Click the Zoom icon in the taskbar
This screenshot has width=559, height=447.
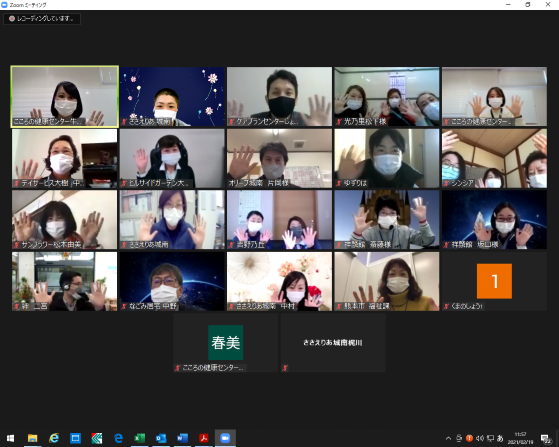coord(225,438)
